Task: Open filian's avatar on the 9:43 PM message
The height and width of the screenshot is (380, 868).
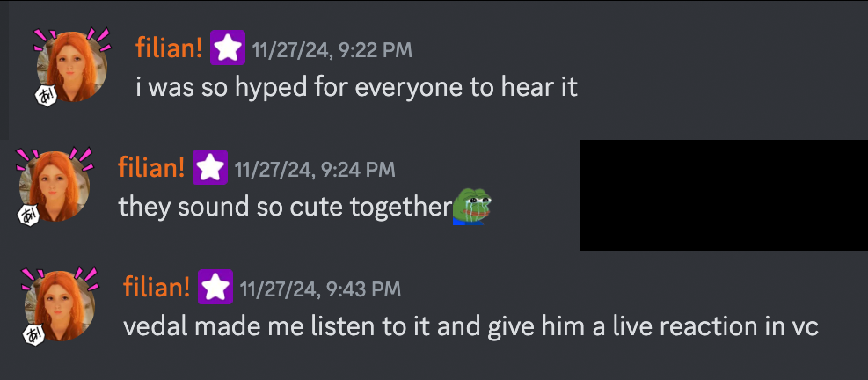Action: [x=60, y=306]
